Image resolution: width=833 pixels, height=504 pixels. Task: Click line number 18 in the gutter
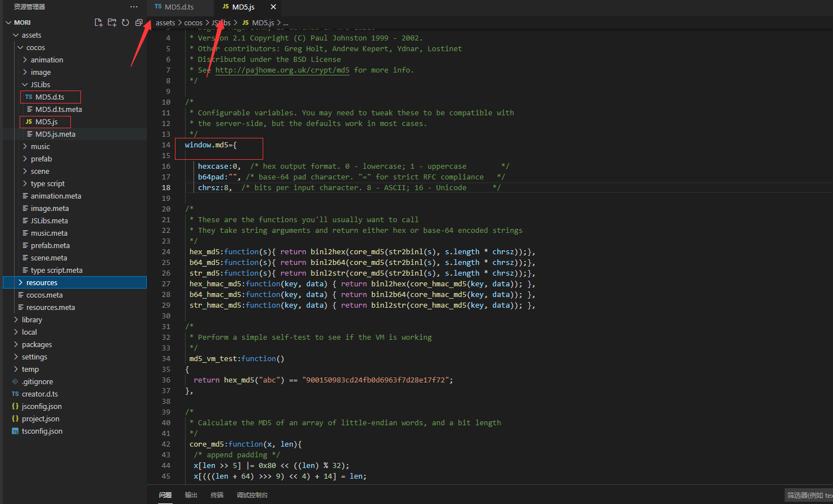[166, 188]
